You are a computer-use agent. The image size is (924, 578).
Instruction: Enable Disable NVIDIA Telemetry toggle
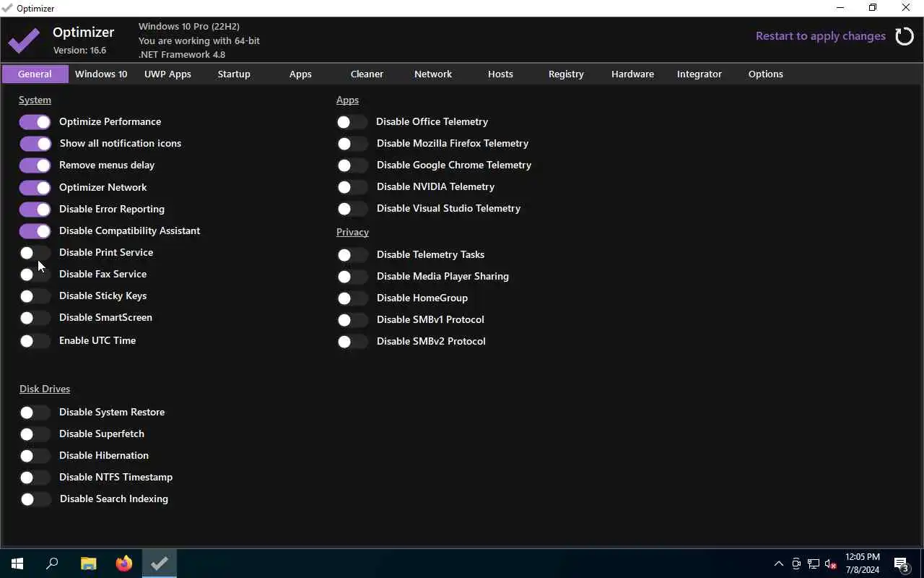click(352, 187)
